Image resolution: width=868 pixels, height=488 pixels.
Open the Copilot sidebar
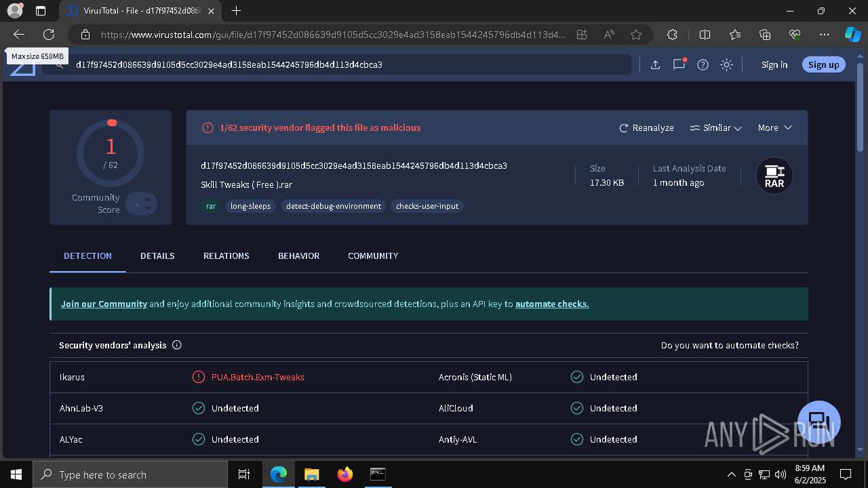point(852,35)
